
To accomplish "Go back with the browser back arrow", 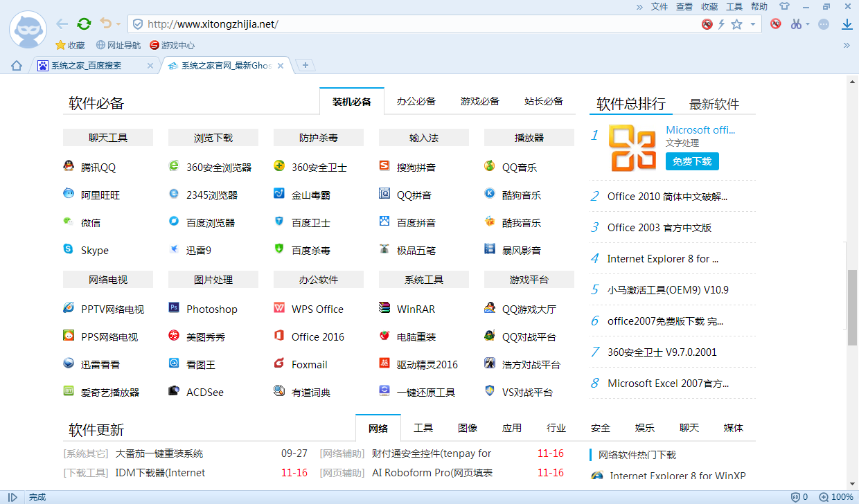I will (62, 24).
